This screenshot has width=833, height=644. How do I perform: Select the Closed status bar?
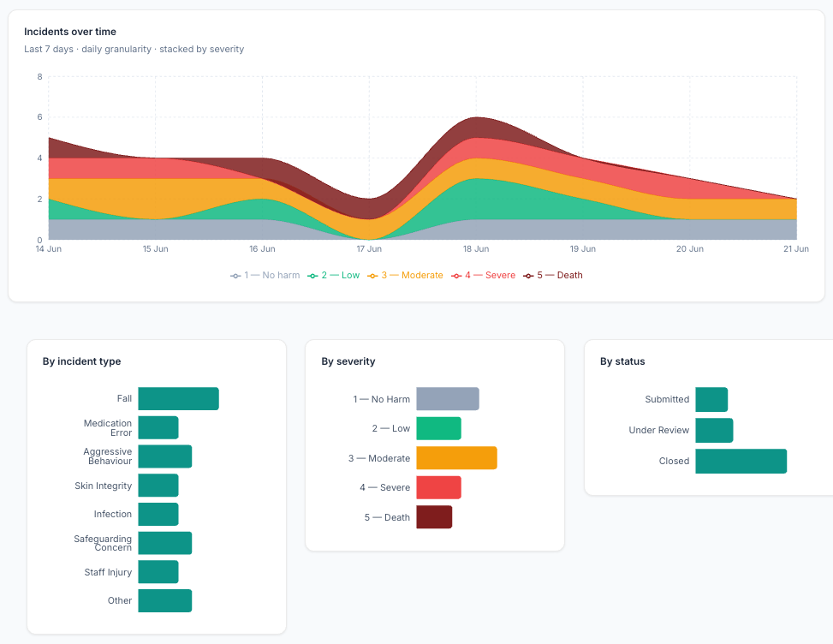pos(741,462)
